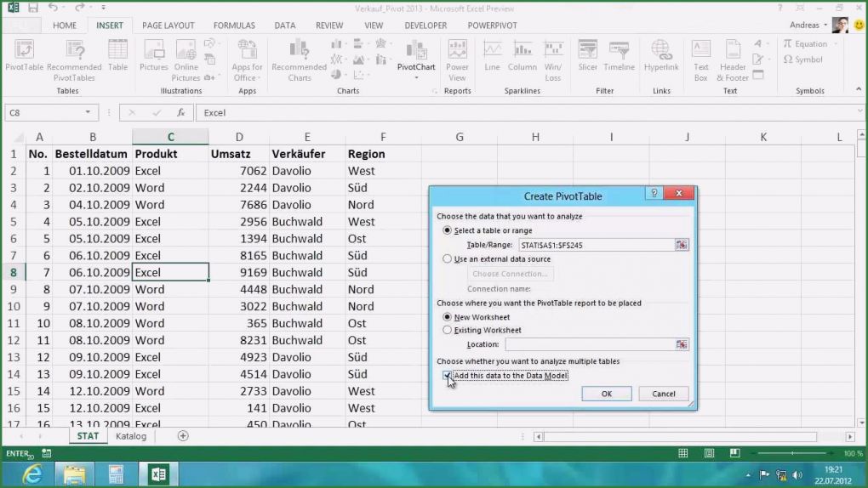
Task: Open the Charts group dialog launcher
Action: [x=435, y=91]
